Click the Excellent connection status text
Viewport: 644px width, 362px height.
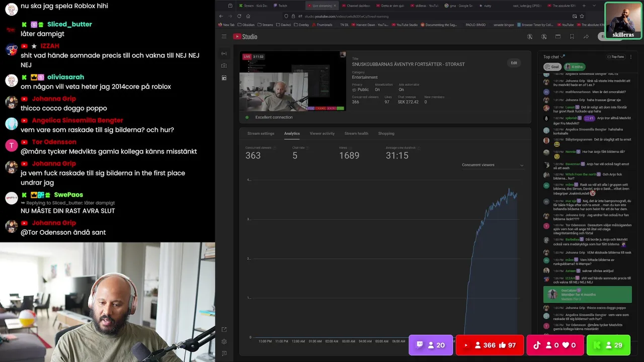coord(274,117)
